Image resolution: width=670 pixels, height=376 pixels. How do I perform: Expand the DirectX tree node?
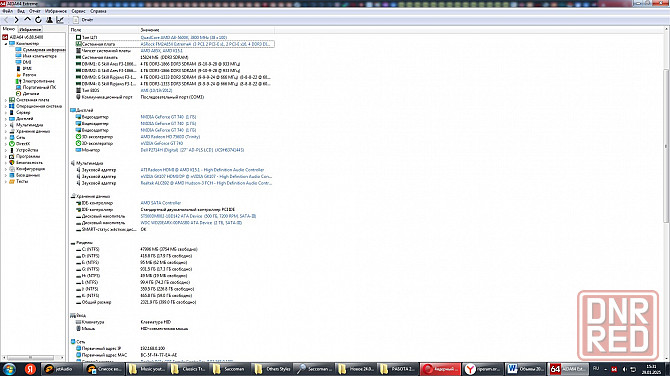(6, 144)
